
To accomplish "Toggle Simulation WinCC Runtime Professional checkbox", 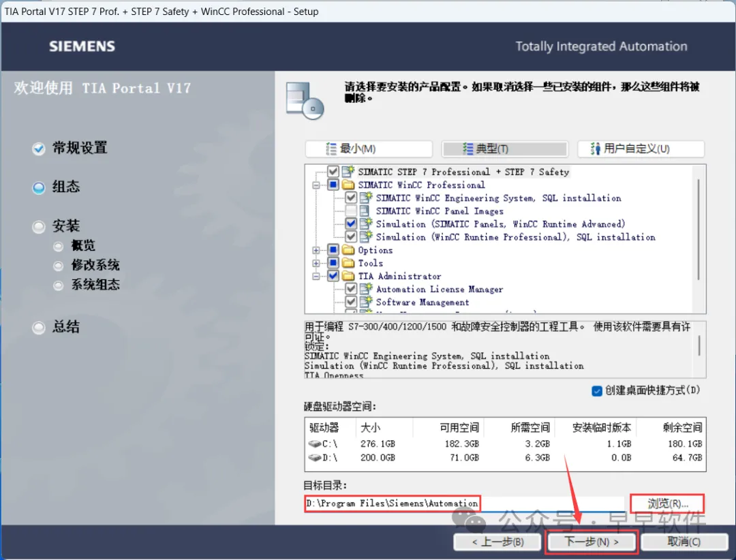I will click(351, 236).
